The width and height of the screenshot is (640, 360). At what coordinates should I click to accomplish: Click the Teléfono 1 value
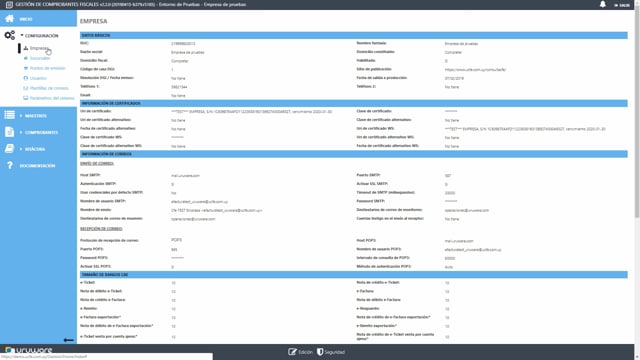tap(179, 87)
